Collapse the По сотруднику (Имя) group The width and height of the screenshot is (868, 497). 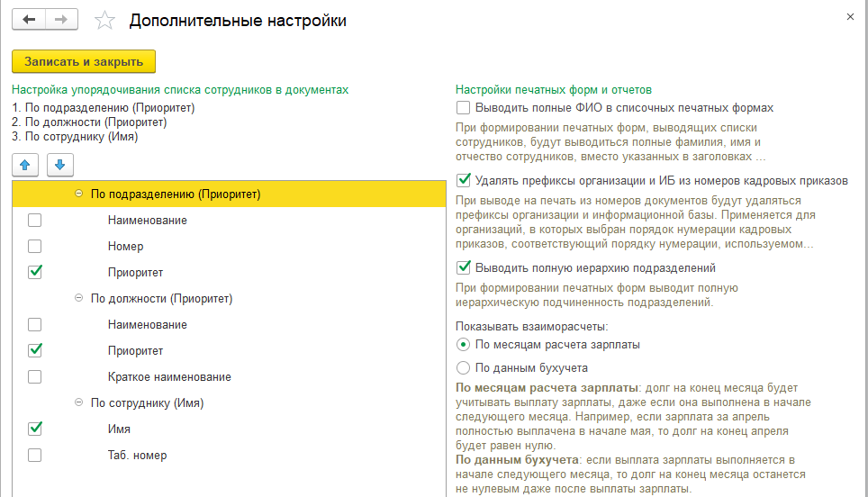coord(78,402)
